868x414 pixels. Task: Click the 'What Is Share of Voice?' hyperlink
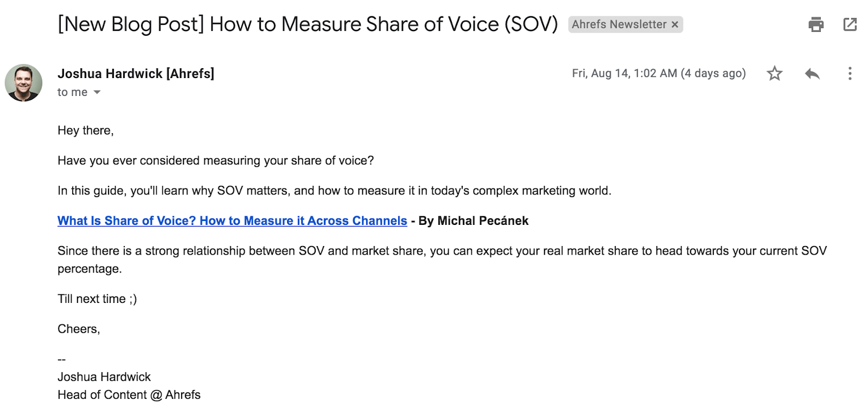click(232, 221)
